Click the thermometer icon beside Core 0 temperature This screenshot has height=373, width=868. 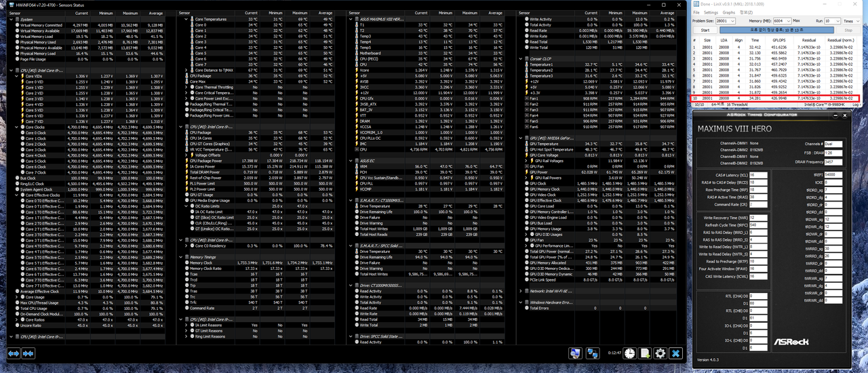192,25
